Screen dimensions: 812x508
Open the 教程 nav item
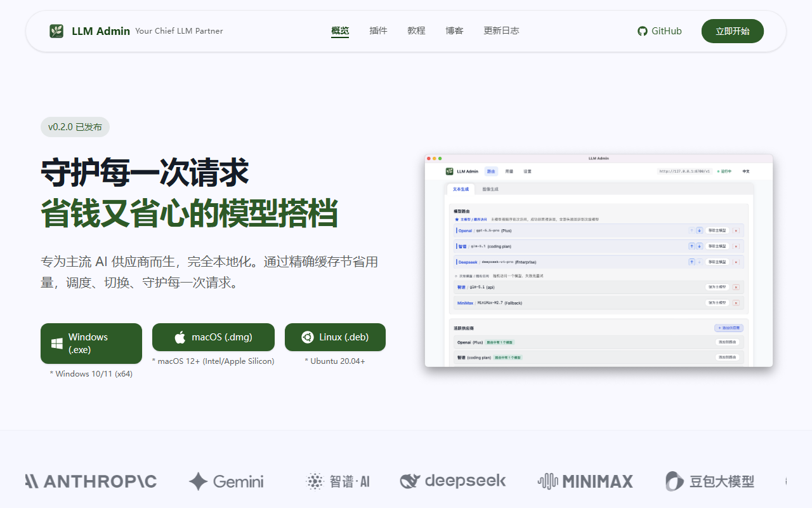pos(416,30)
